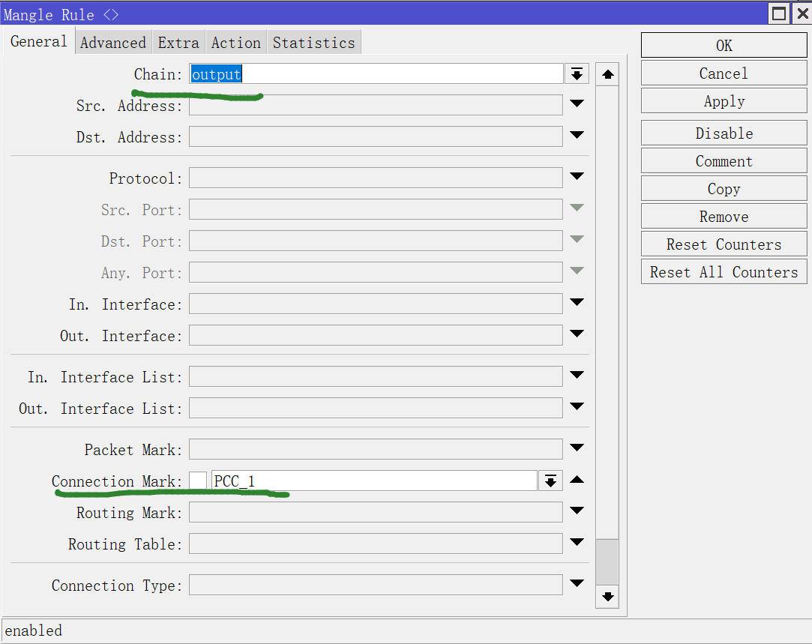Screen dimensions: 812x644
Task: Click Reset All Counters button
Action: pos(724,272)
